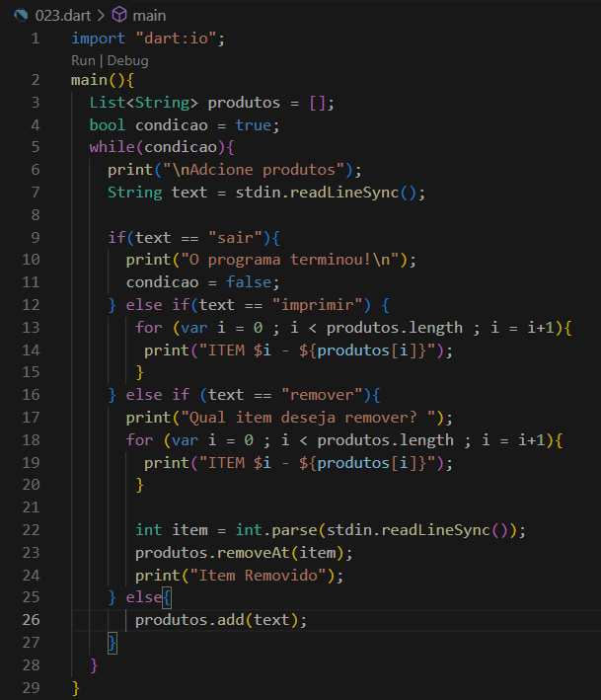The height and width of the screenshot is (700, 601).
Task: Click stdin.readLineSync() on line 7
Action: (x=326, y=193)
